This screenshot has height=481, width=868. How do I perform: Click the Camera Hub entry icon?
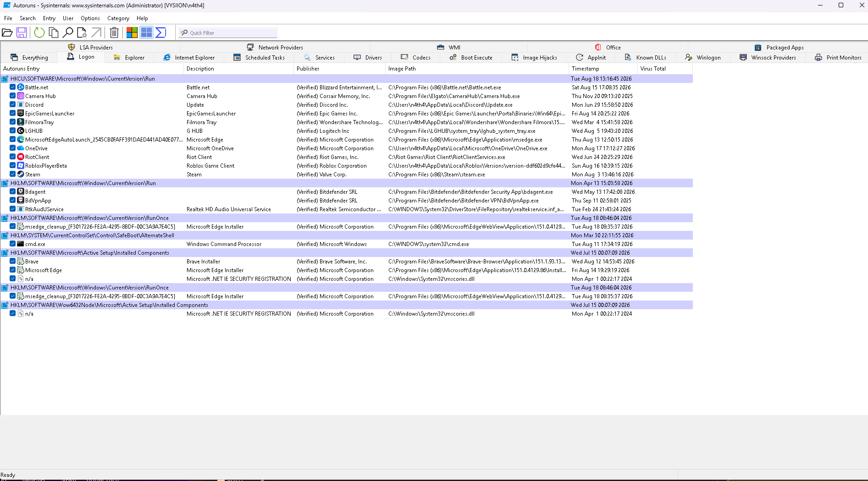21,96
